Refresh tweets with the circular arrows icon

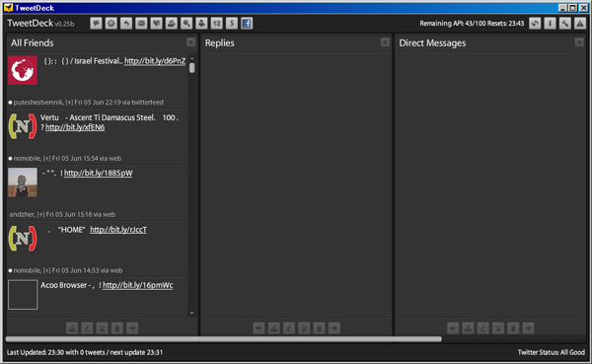point(535,24)
